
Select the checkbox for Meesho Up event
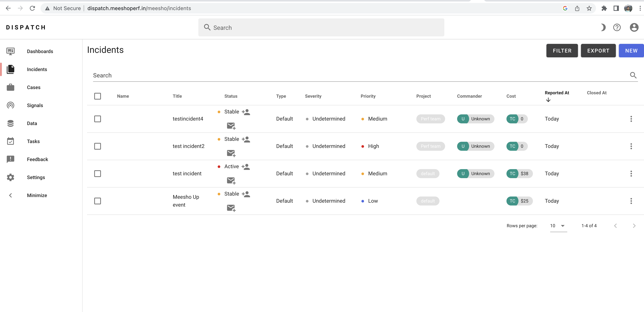98,201
